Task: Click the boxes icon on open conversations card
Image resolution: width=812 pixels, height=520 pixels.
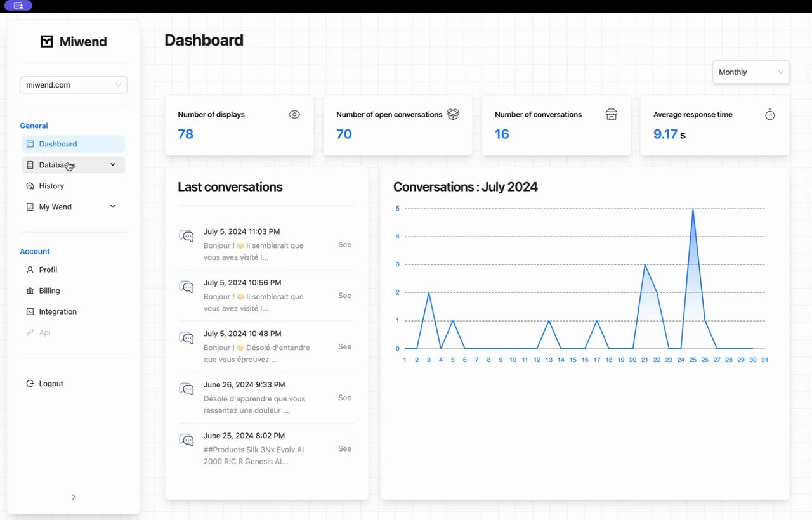Action: tap(453, 114)
